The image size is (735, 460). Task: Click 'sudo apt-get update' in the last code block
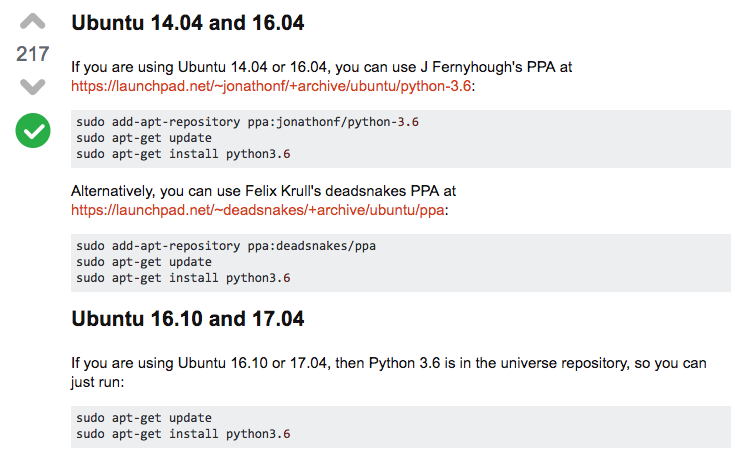point(144,418)
